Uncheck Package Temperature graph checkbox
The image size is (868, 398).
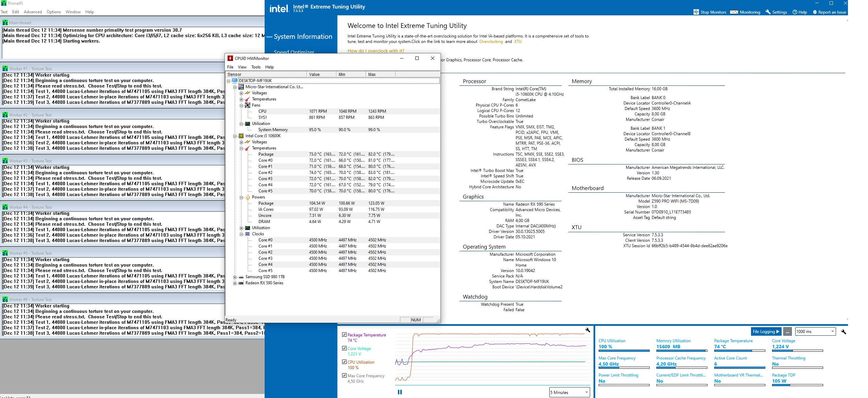click(344, 335)
